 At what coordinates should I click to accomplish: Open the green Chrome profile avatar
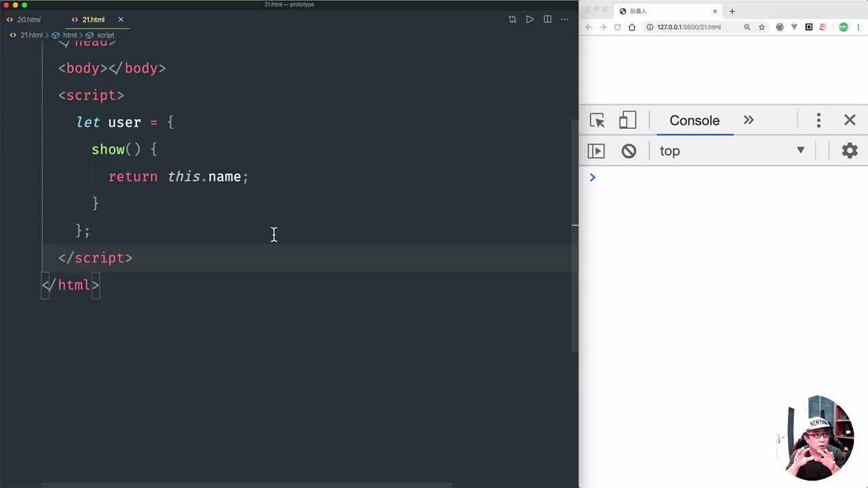[844, 27]
